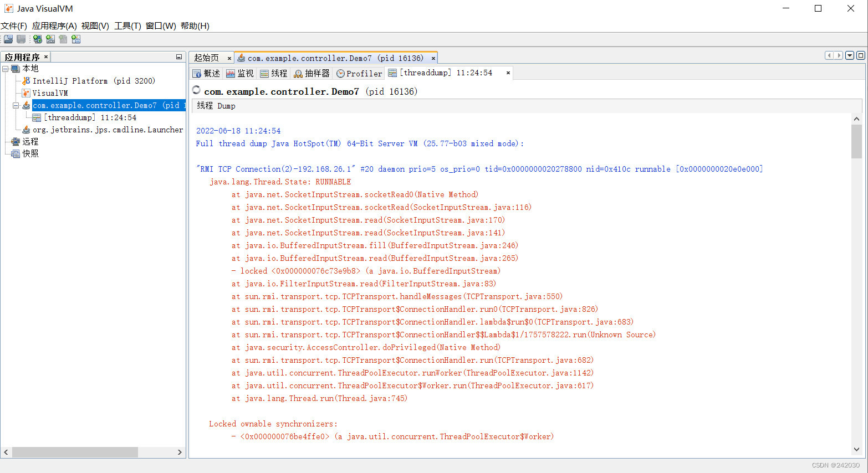Click the IntelliJ Platform icon in the applications tree
Screen dimensions: 868x473
tap(26, 81)
